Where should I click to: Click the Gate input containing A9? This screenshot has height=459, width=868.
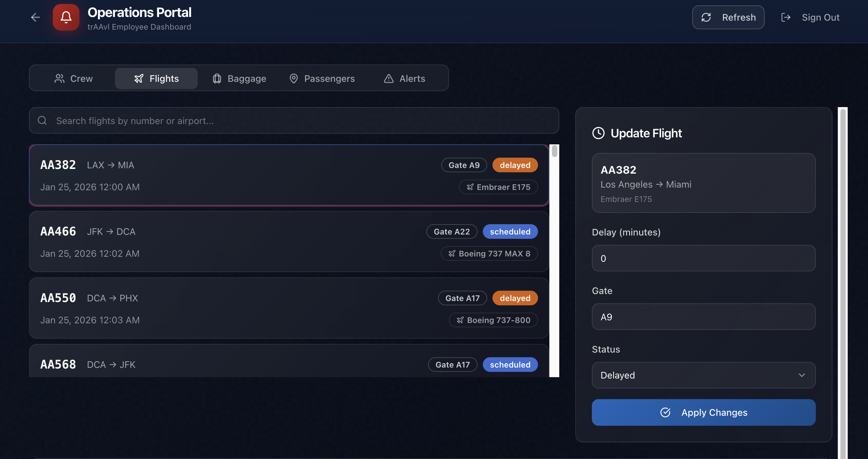click(x=703, y=317)
